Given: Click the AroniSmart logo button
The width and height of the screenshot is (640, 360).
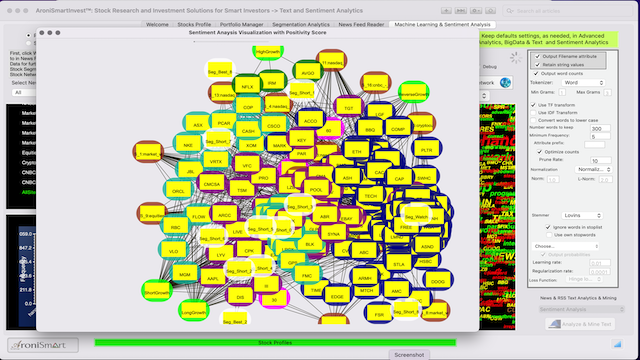Looking at the screenshot, I should 43,345.
